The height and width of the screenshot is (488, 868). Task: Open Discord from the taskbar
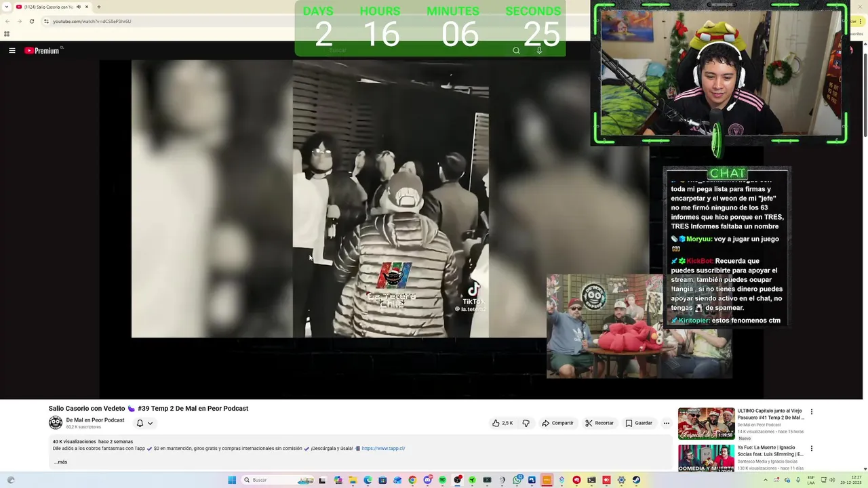coord(428,480)
